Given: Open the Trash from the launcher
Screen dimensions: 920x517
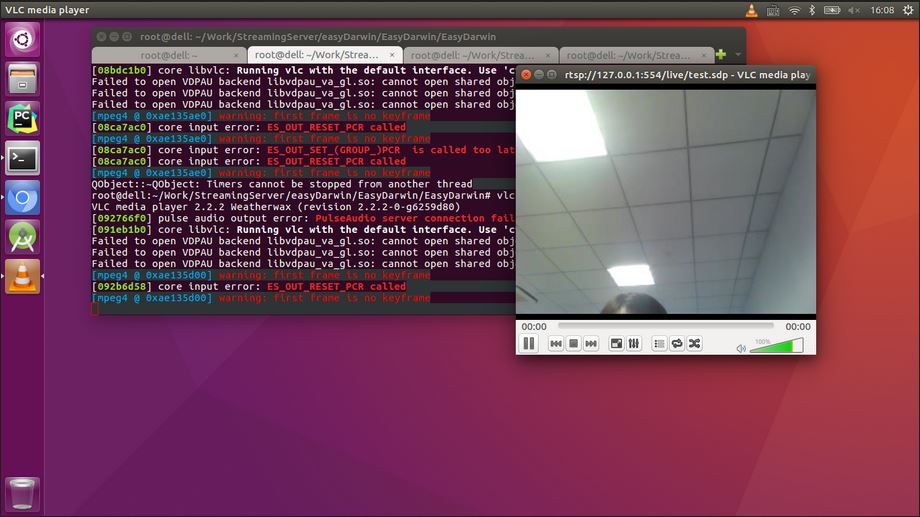Looking at the screenshot, I should (x=22, y=494).
